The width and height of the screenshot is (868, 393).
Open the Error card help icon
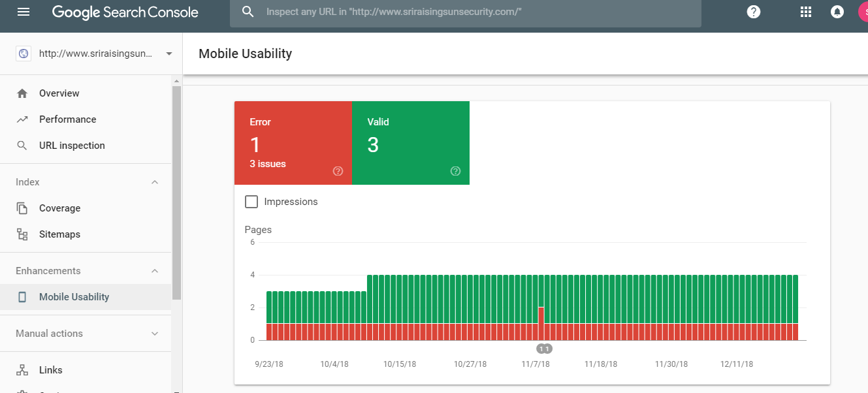tap(338, 171)
